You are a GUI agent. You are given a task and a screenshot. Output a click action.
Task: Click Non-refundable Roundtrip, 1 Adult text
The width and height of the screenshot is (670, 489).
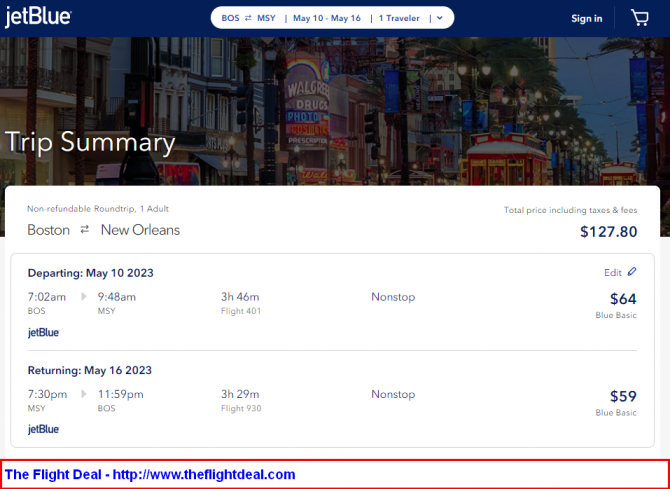pos(98,209)
